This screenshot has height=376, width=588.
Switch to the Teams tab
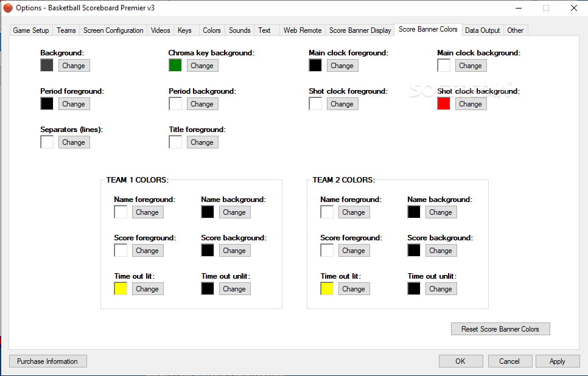[x=66, y=30]
